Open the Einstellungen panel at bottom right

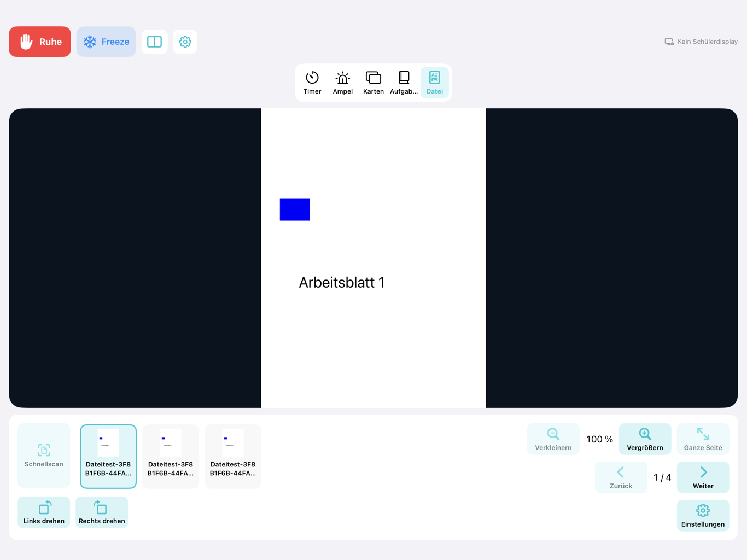tap(703, 516)
